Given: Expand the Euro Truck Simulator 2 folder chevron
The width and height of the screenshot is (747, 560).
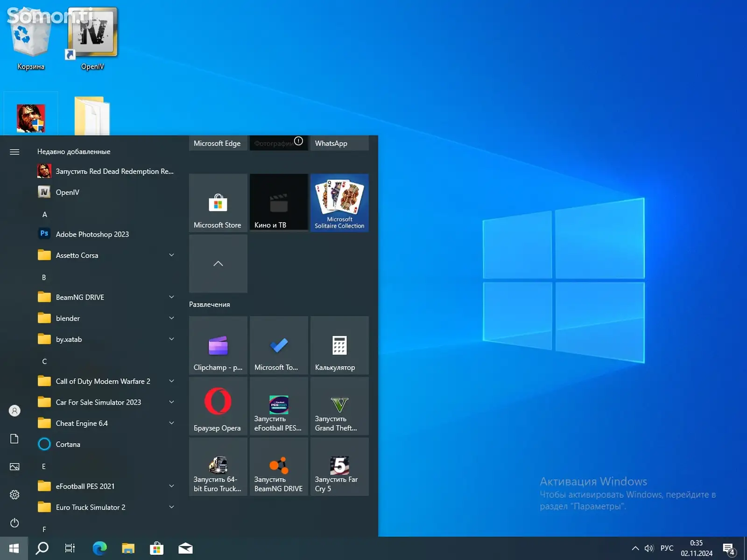Looking at the screenshot, I should point(171,507).
